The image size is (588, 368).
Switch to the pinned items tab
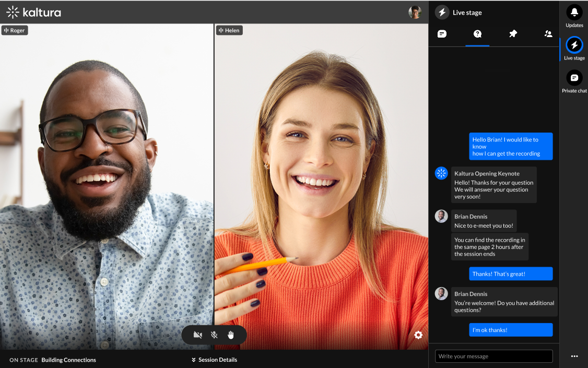click(x=513, y=34)
